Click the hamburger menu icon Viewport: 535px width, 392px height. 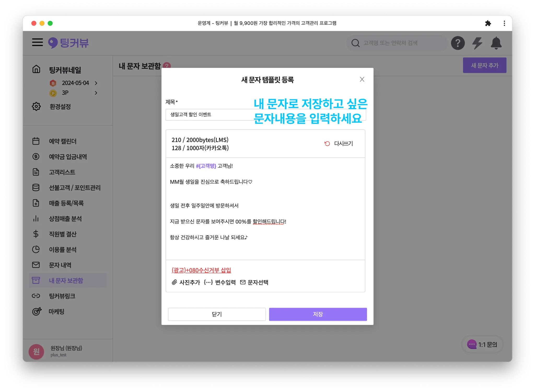(x=37, y=42)
